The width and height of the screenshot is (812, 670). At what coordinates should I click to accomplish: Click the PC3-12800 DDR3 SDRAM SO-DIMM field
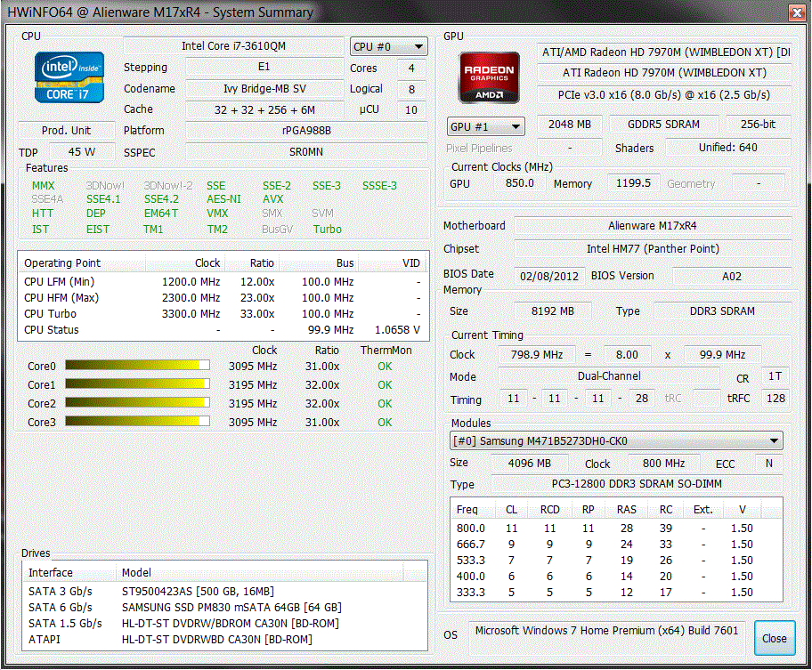pos(637,484)
